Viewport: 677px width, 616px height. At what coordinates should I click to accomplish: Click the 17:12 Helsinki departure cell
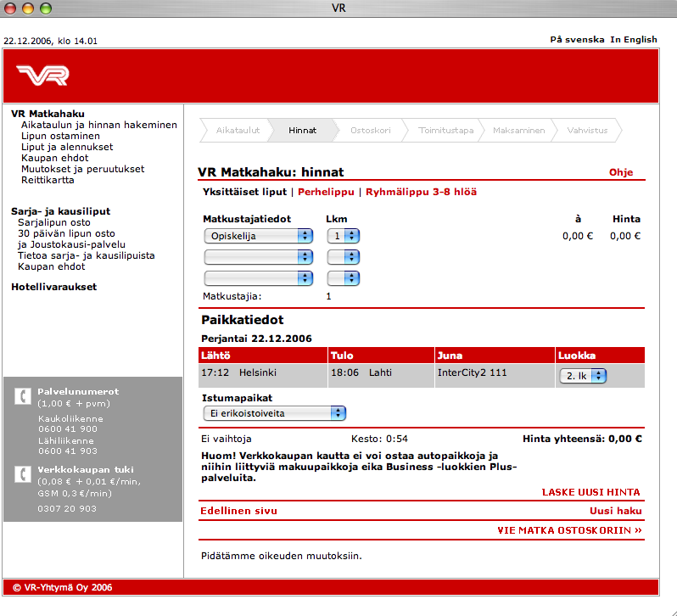262,375
